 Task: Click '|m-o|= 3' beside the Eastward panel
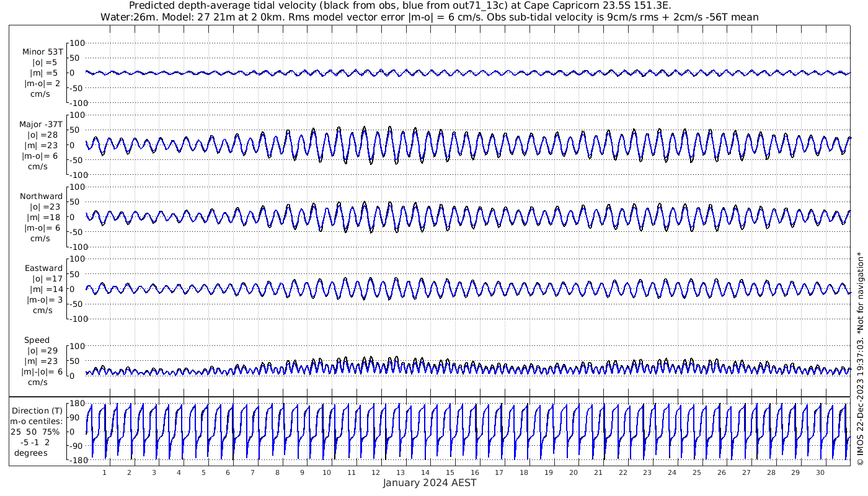click(x=45, y=300)
